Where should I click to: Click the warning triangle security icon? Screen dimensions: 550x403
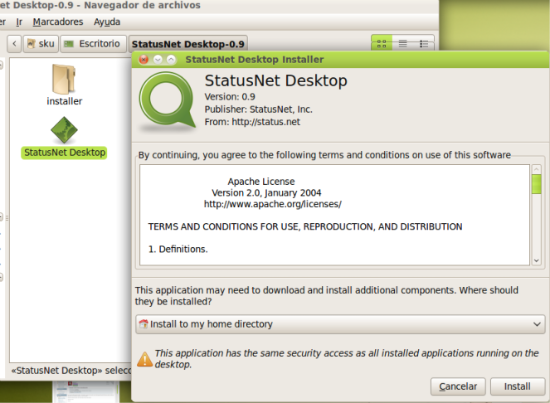tap(145, 359)
